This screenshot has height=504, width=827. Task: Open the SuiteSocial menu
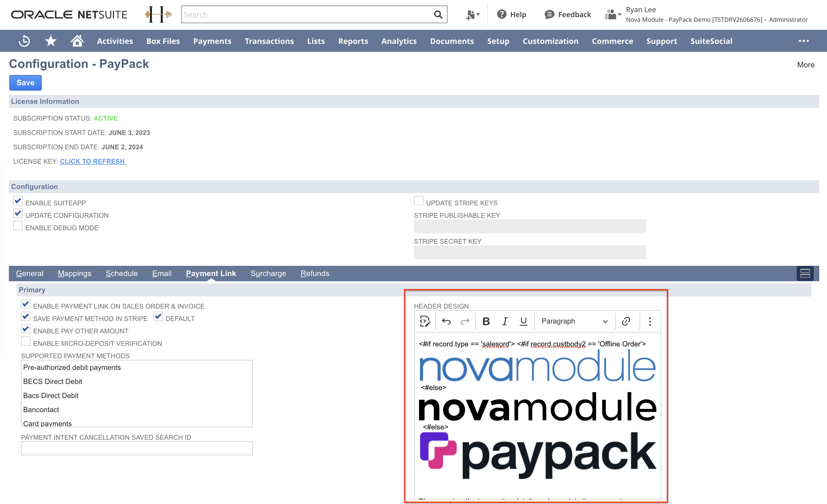[711, 41]
